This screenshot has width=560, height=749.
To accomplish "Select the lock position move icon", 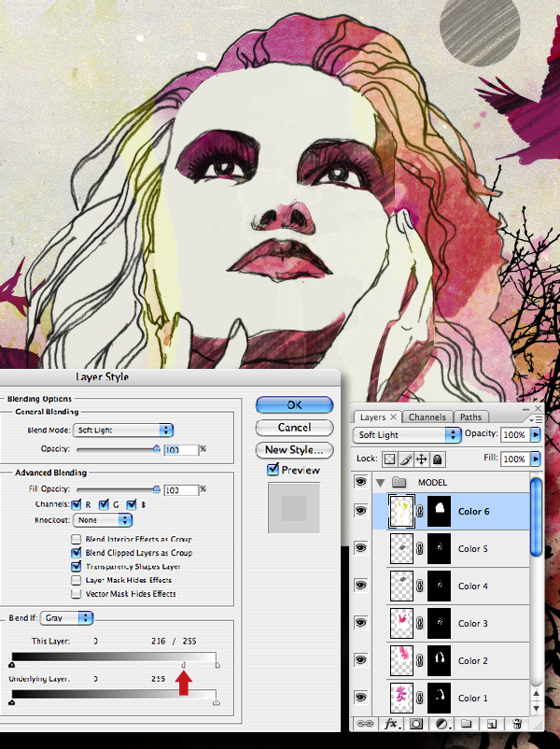I will pos(421,459).
